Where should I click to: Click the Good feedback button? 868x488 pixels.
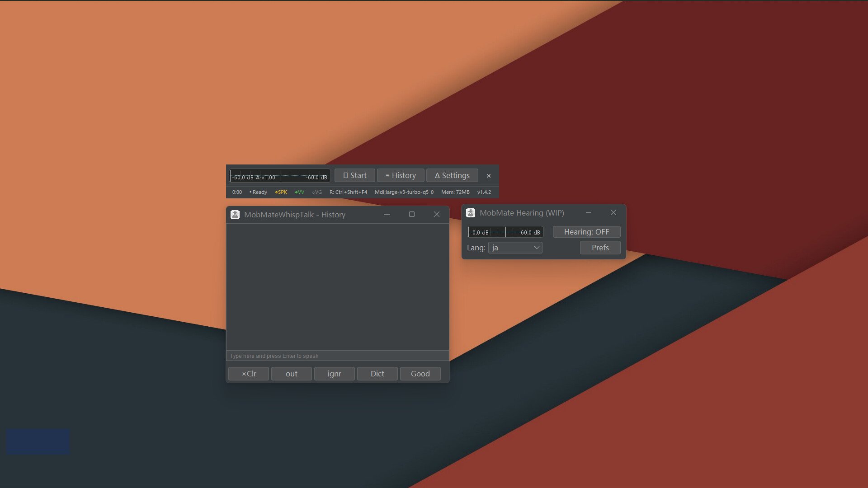(420, 374)
